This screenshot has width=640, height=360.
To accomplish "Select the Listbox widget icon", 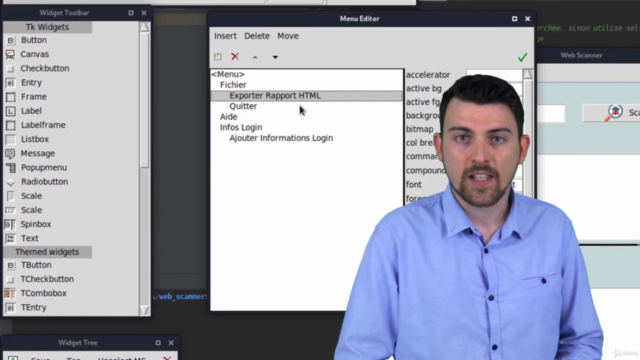I will click(11, 139).
